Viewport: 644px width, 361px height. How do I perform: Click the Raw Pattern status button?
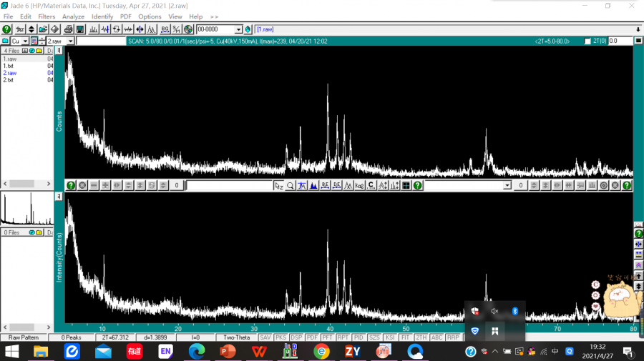click(x=24, y=337)
